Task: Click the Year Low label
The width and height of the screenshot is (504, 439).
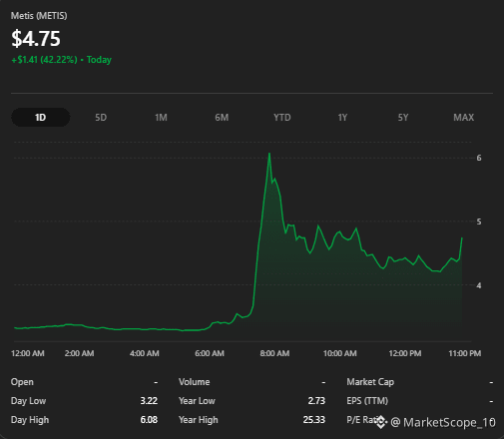Action: pyautogui.click(x=197, y=401)
